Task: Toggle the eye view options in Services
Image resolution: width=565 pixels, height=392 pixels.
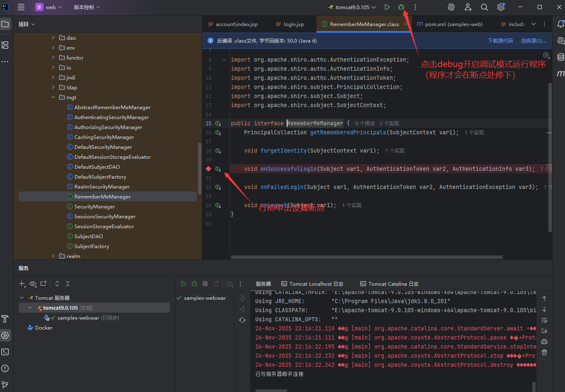Action: [33, 284]
